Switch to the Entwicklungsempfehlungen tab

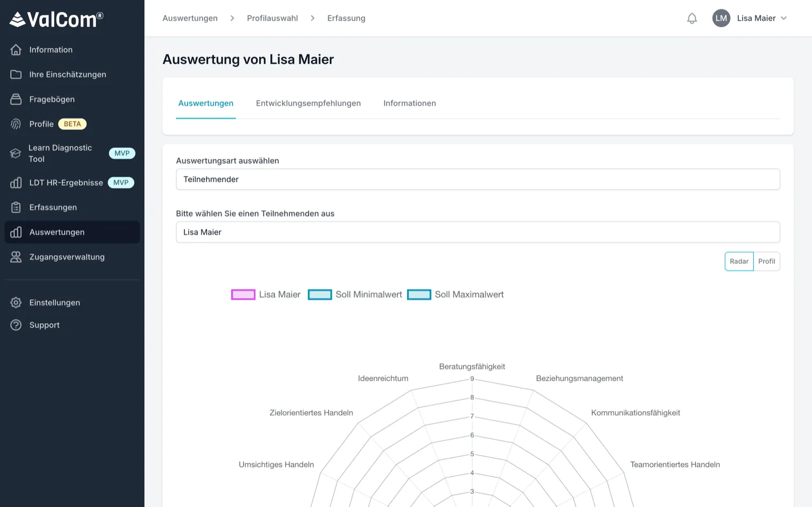point(308,103)
